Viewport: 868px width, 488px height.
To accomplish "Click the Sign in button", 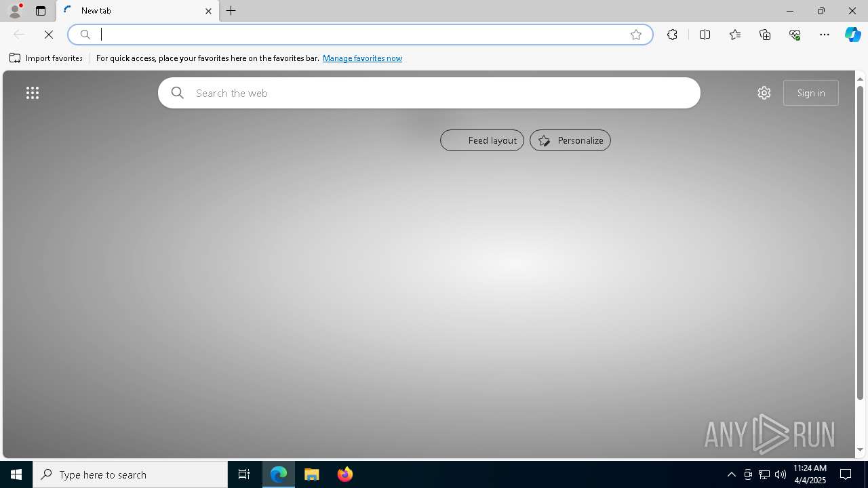I will [811, 93].
